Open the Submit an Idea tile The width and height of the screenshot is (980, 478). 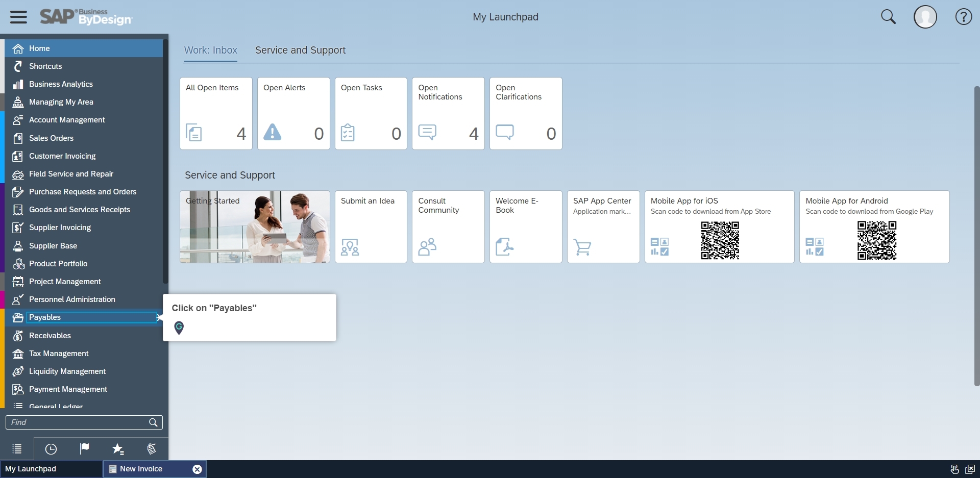pos(371,227)
